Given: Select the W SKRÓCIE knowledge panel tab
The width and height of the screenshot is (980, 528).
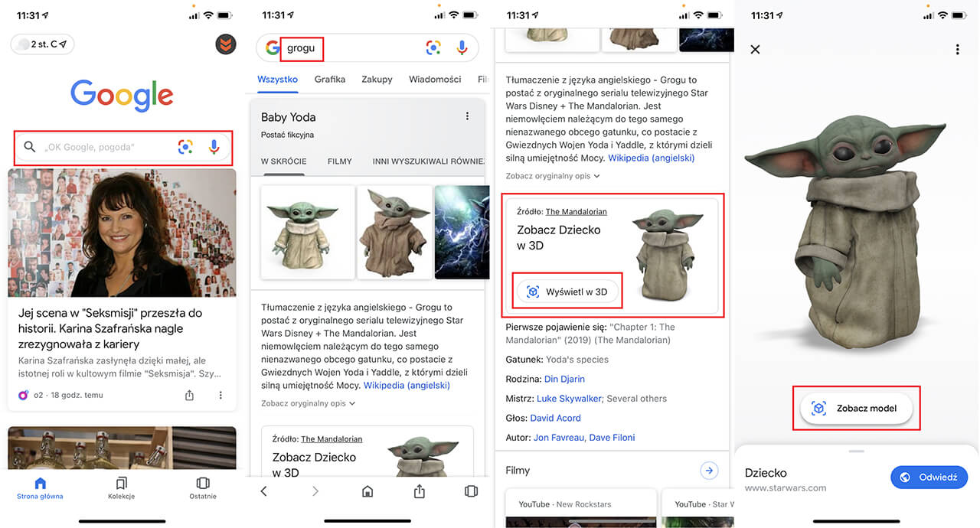Looking at the screenshot, I should point(284,161).
